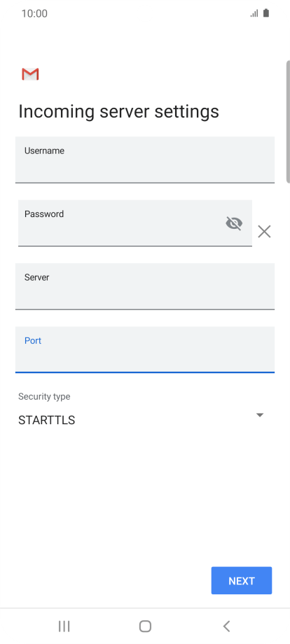
Task: Select the STARTTLS security type value
Action: pos(46,420)
